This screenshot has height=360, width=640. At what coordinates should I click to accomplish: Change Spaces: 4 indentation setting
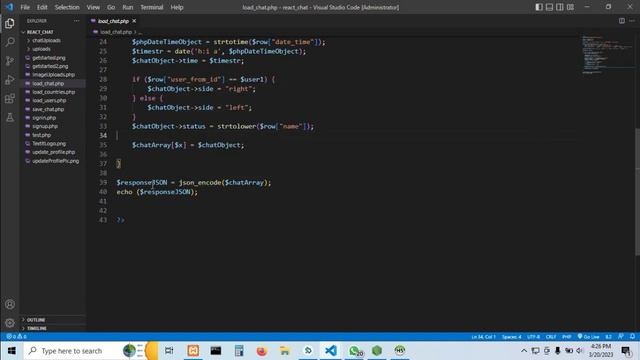511,337
